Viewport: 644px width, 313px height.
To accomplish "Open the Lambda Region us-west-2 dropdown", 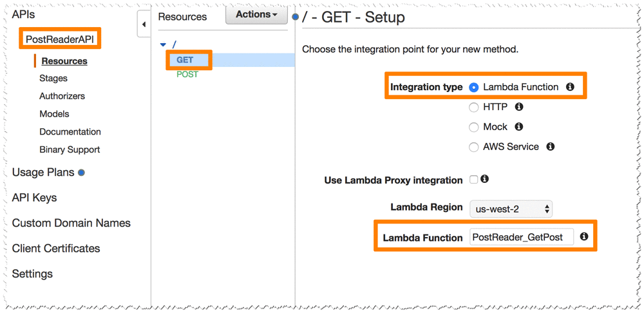I will click(x=511, y=209).
